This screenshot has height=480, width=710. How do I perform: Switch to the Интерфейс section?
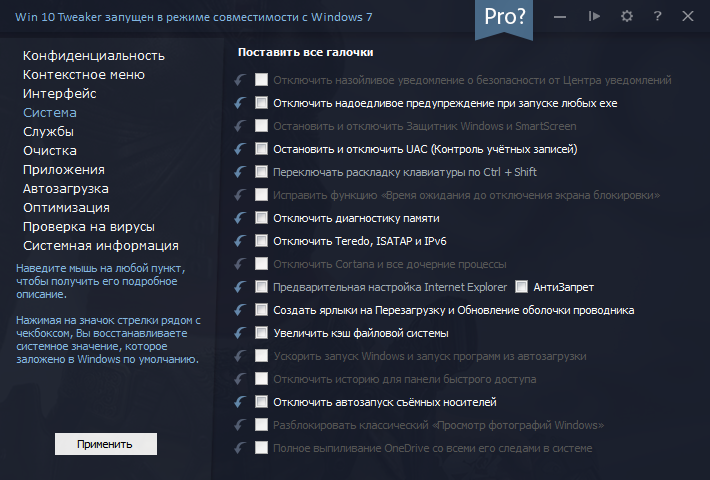[x=60, y=94]
